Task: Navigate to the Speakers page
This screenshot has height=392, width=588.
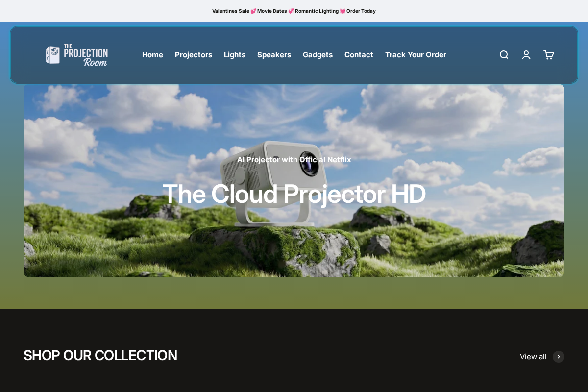Action: coord(274,55)
